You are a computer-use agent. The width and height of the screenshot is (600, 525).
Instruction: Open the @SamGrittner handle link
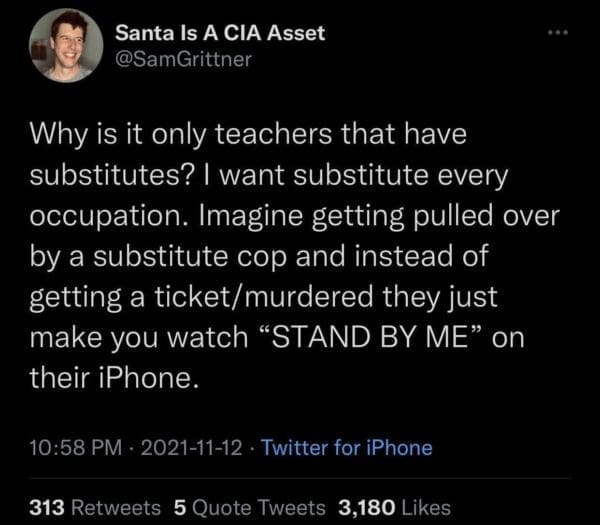point(184,60)
